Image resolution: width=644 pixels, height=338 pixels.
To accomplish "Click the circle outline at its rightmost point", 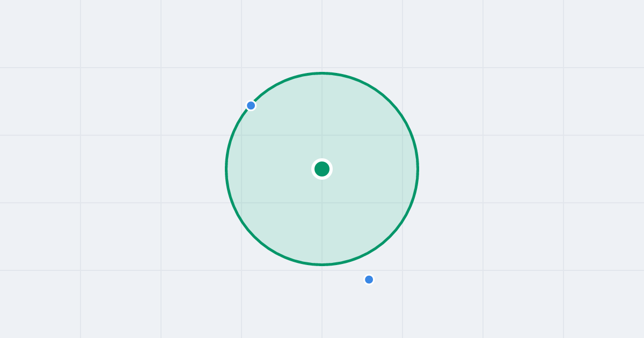I will [x=418, y=169].
